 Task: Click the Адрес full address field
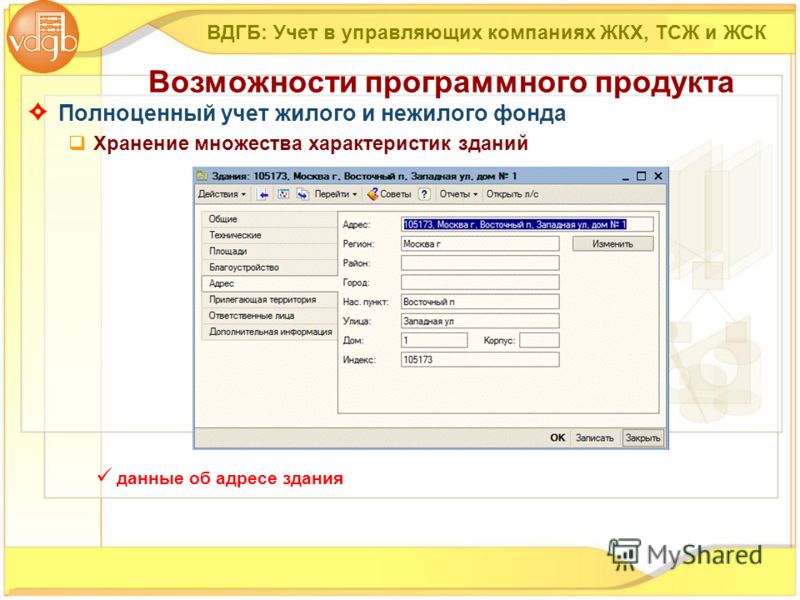pyautogui.click(x=527, y=224)
